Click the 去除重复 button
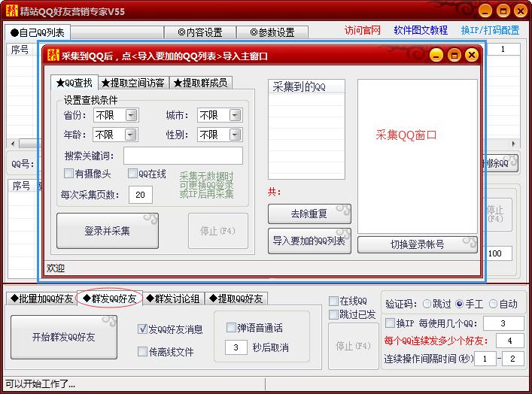The image size is (532, 394). [x=309, y=214]
